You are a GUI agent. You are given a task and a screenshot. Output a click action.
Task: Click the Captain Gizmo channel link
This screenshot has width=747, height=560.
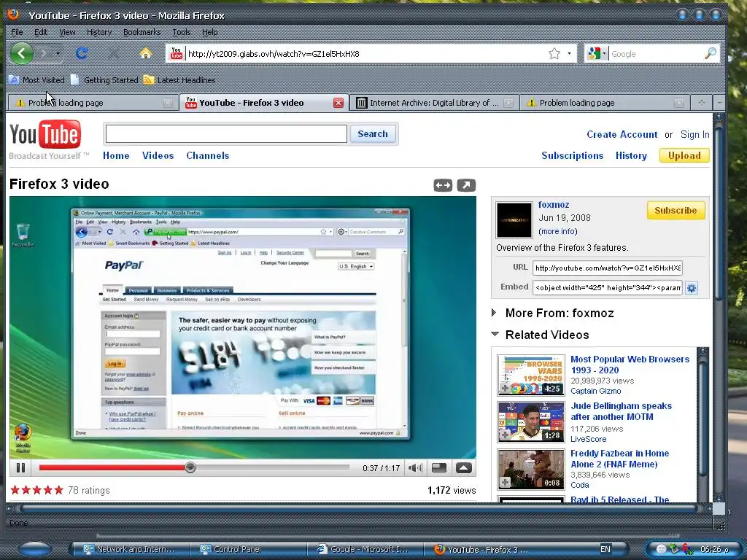pos(595,391)
